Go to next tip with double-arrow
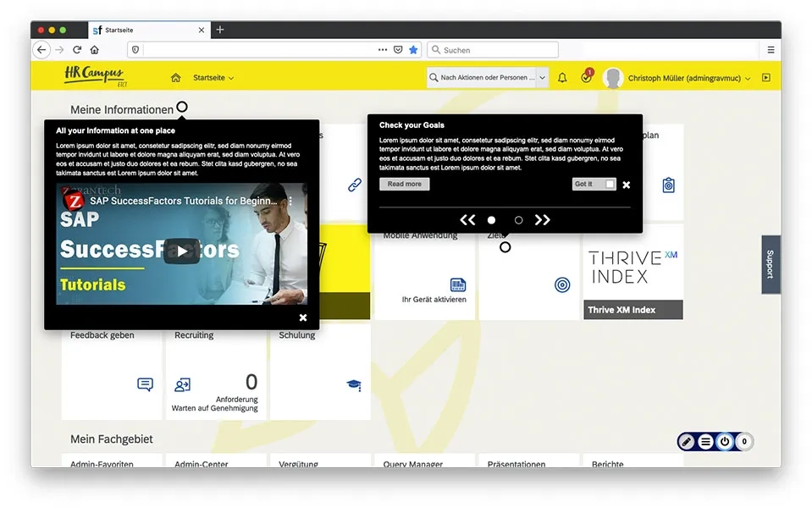 point(543,220)
